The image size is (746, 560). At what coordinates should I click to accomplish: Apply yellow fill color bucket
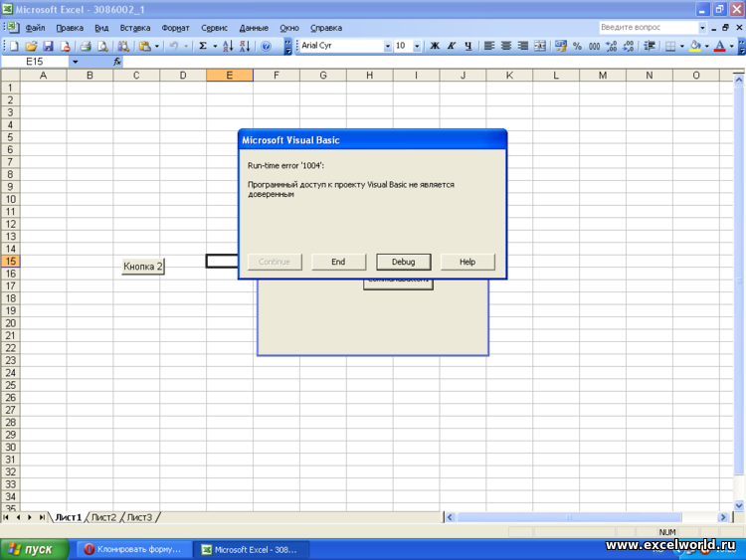pyautogui.click(x=695, y=46)
